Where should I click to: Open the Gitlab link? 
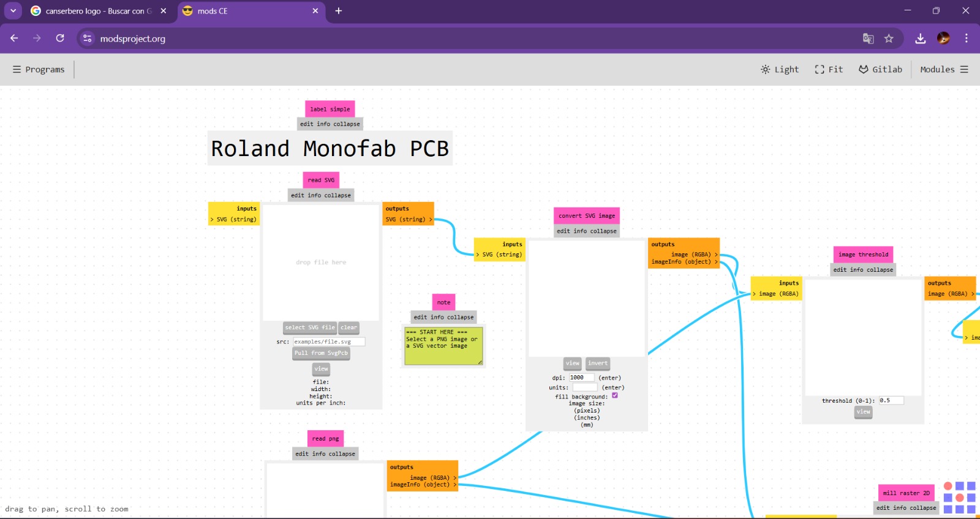coord(880,70)
